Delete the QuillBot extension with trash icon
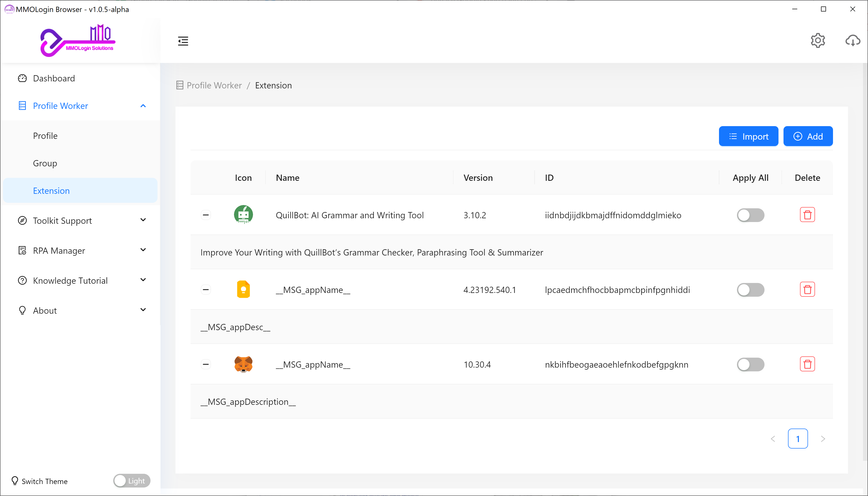Image resolution: width=868 pixels, height=496 pixels. click(807, 215)
